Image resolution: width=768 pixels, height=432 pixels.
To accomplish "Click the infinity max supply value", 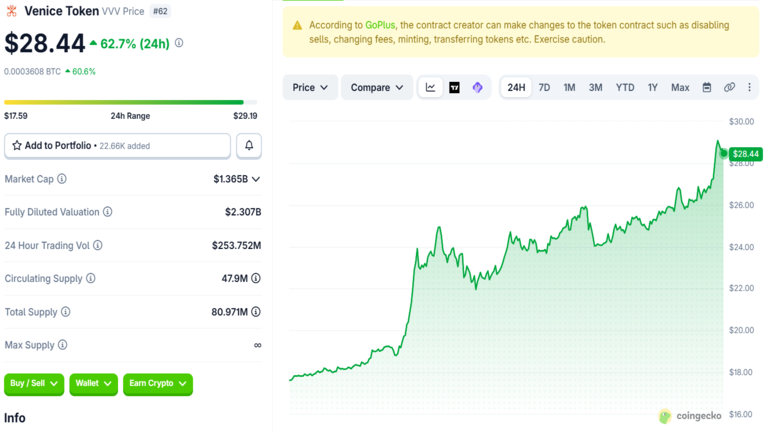I will (257, 345).
